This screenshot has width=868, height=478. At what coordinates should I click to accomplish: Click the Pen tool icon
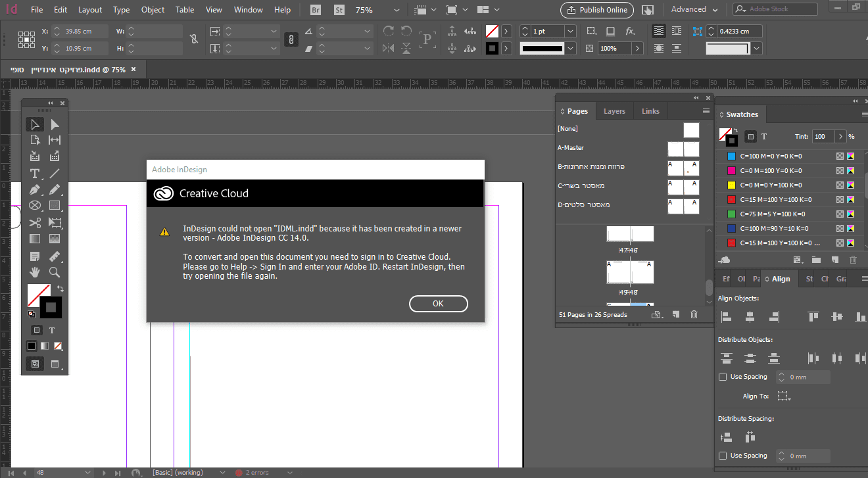35,190
